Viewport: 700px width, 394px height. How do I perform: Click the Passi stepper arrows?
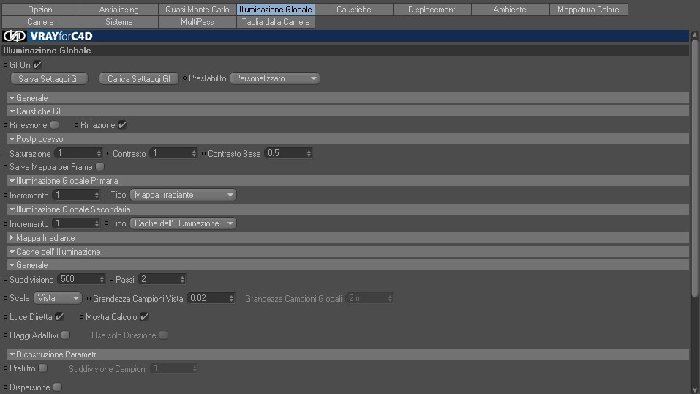click(x=183, y=279)
